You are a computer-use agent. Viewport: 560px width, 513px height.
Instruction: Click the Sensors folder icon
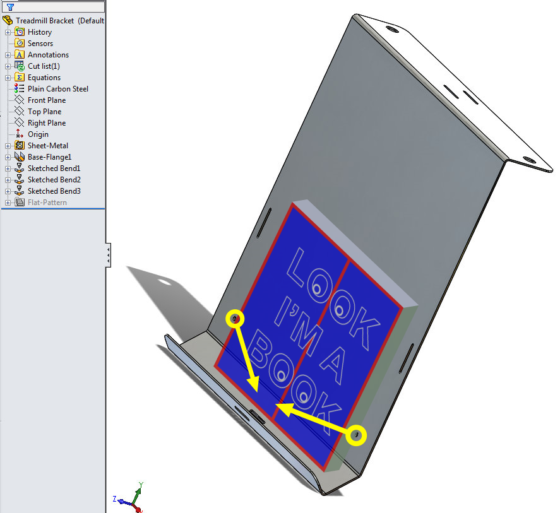(19, 44)
